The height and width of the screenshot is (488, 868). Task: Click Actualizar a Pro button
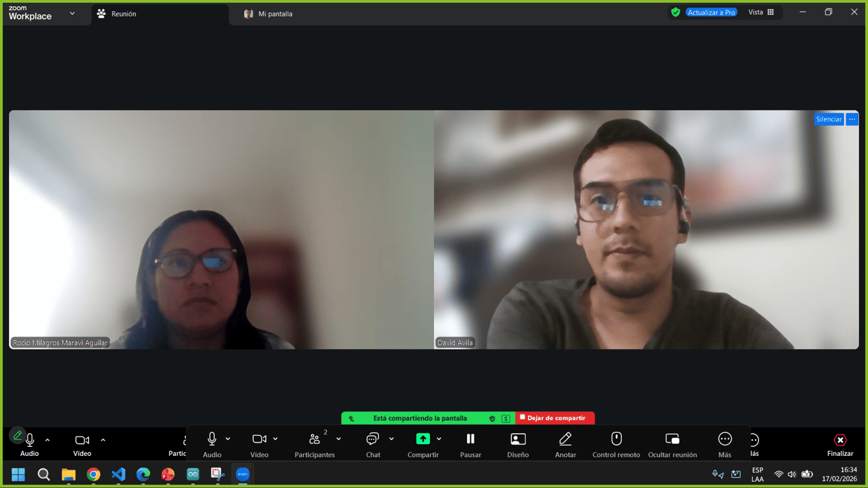[x=712, y=12]
